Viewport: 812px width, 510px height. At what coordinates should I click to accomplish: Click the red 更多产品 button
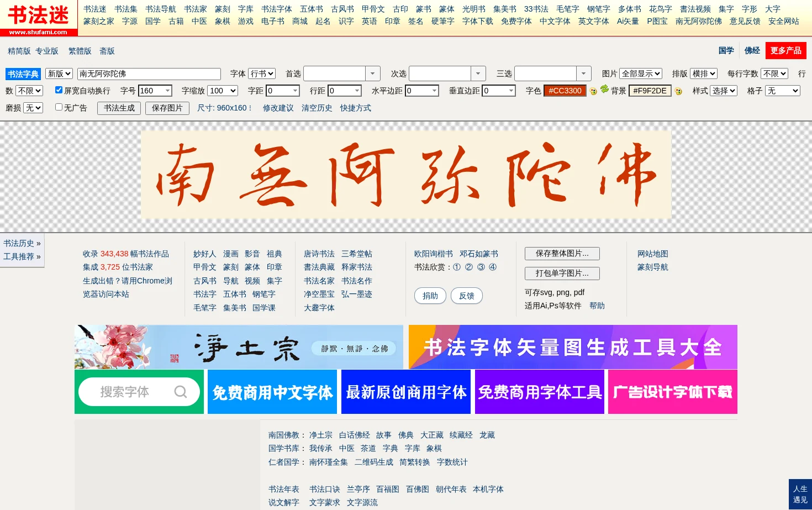[786, 50]
